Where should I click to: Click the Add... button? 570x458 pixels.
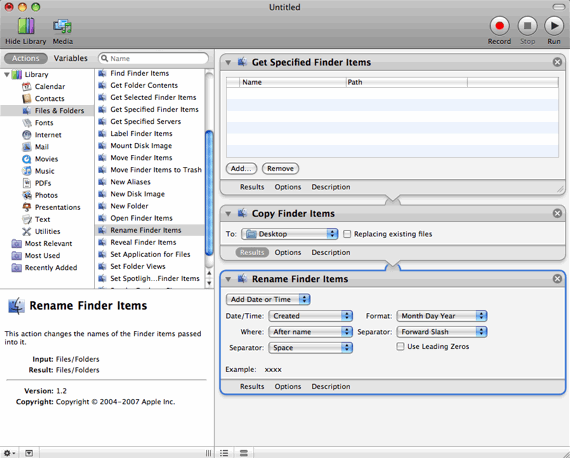click(x=241, y=169)
